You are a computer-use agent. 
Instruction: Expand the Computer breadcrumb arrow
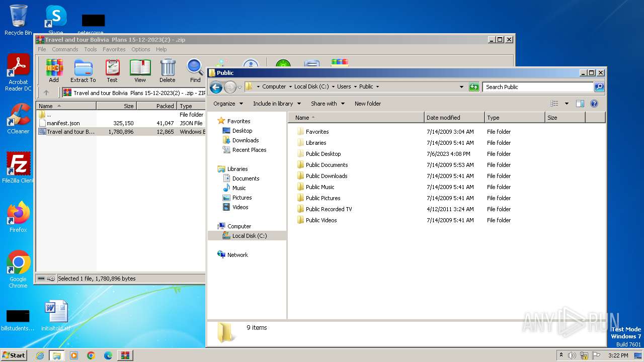tap(290, 86)
